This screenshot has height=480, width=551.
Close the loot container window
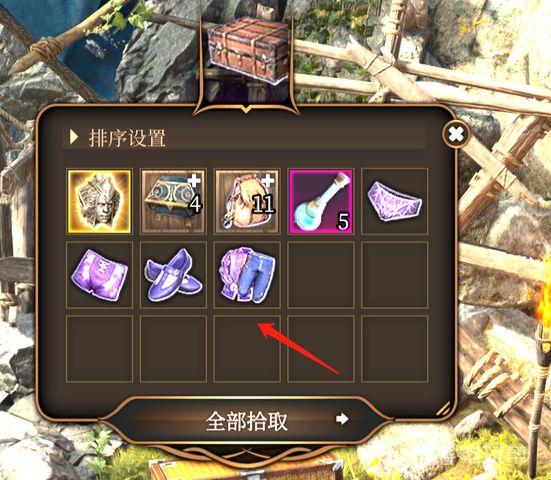(456, 134)
